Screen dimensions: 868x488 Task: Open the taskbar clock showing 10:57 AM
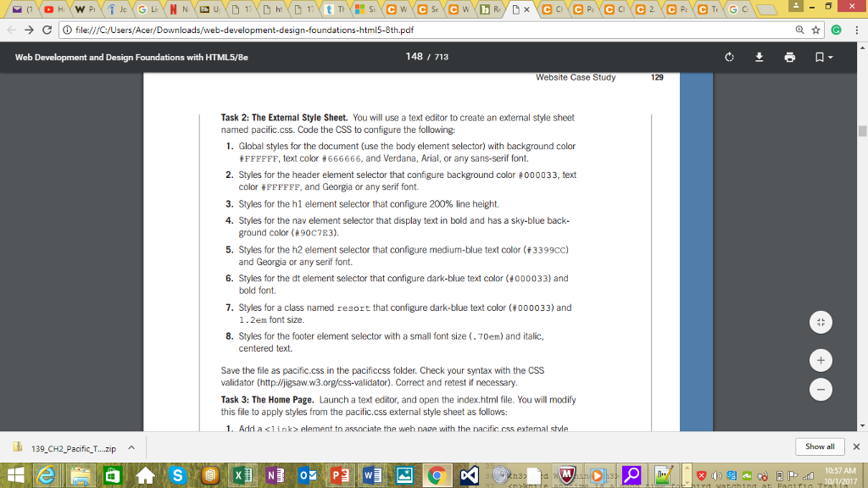840,476
